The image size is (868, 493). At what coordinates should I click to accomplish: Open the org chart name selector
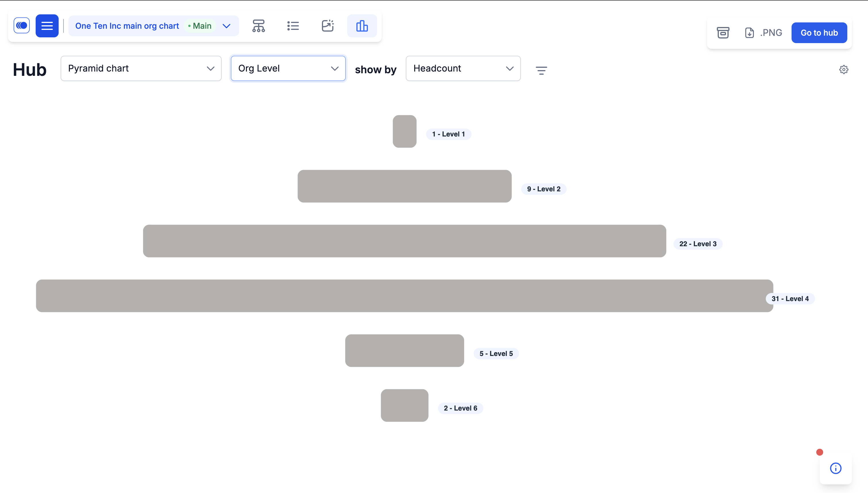[x=153, y=26]
